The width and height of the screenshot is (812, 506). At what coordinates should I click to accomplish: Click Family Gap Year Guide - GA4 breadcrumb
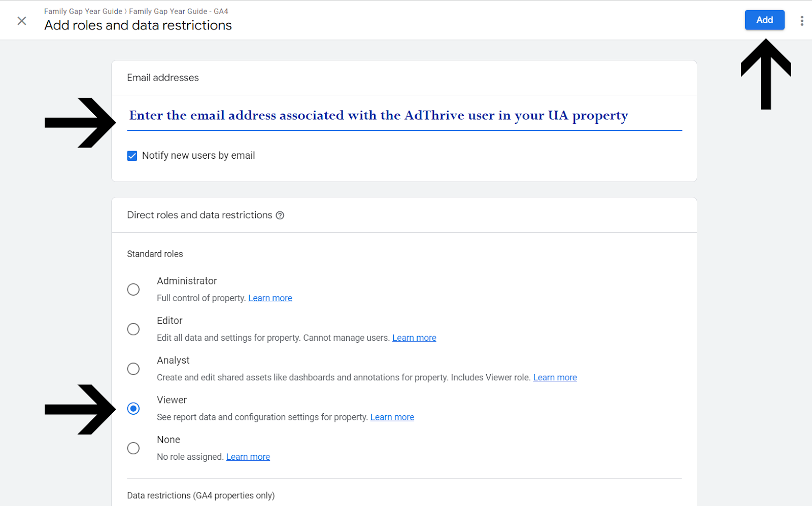[179, 11]
